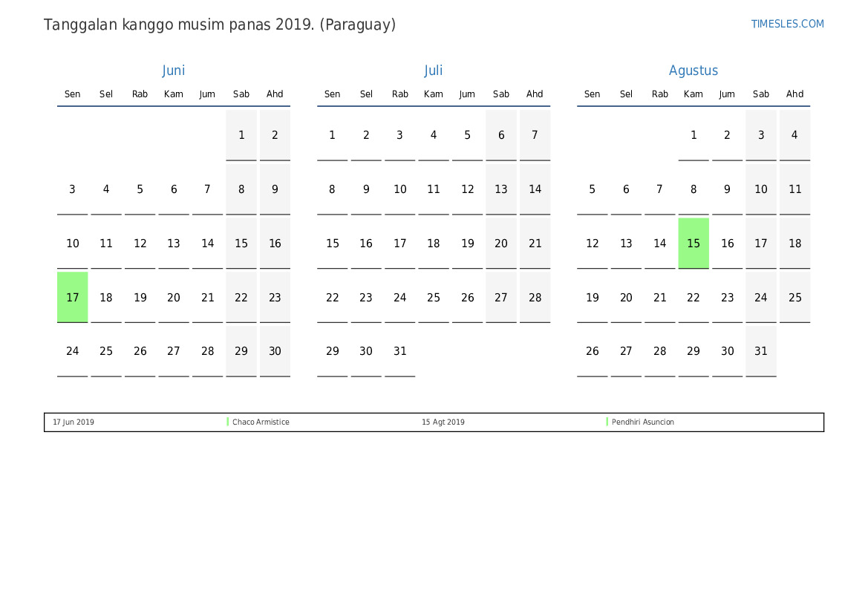Select day 1 in Juni
Image resolution: width=868 pixels, height=614 pixels.
coord(241,135)
